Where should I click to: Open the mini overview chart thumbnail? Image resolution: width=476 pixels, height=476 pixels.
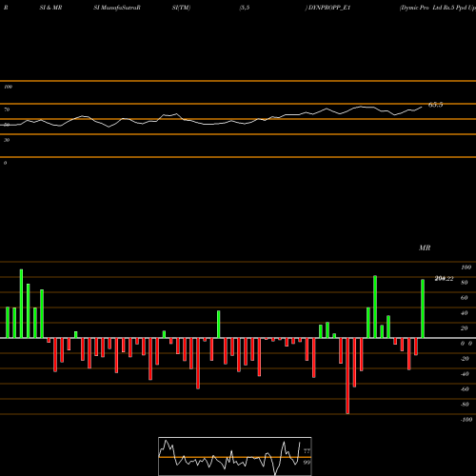[235, 456]
